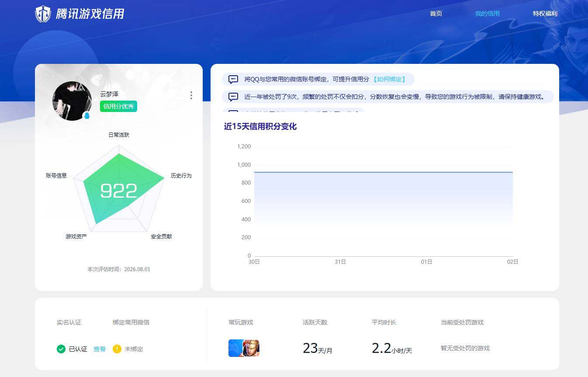Open 特权福利 navigation item
The height and width of the screenshot is (377, 588).
pyautogui.click(x=545, y=14)
